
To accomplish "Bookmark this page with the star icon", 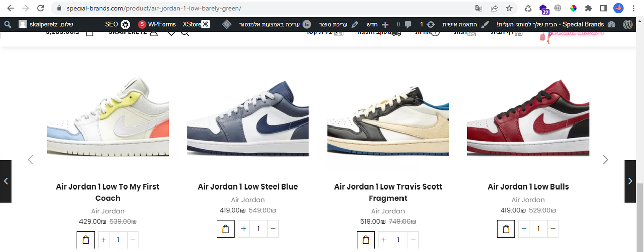I will pyautogui.click(x=509, y=8).
